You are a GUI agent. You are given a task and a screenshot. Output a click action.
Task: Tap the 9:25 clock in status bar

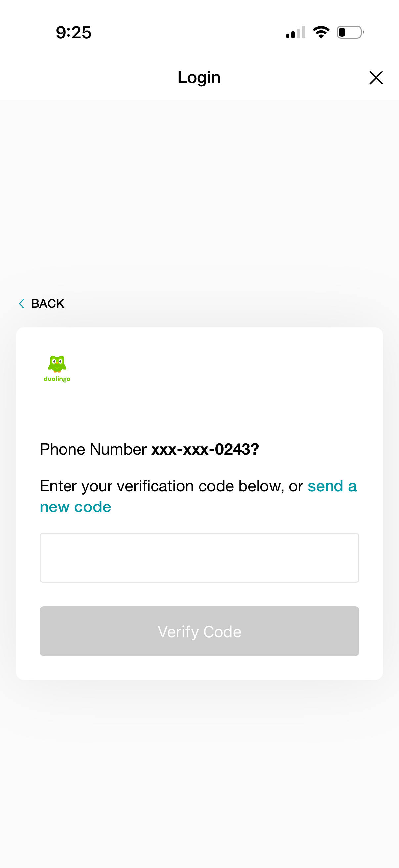(73, 33)
